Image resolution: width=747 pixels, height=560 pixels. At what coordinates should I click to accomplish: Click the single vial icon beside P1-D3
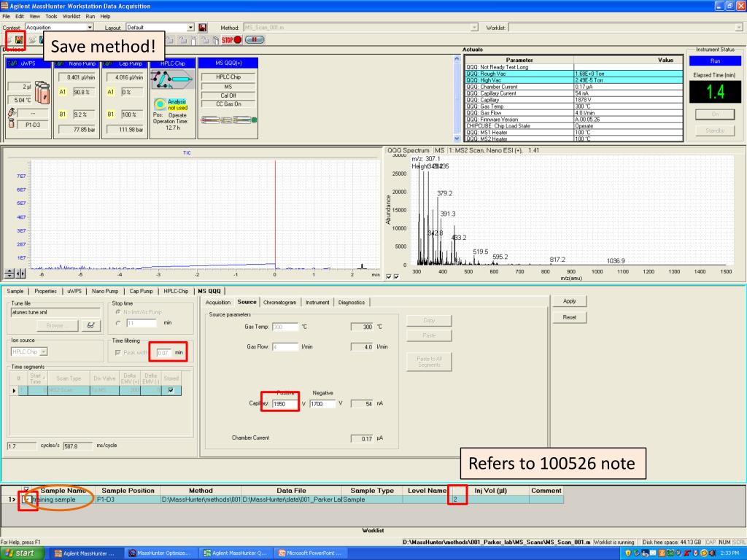12,123
